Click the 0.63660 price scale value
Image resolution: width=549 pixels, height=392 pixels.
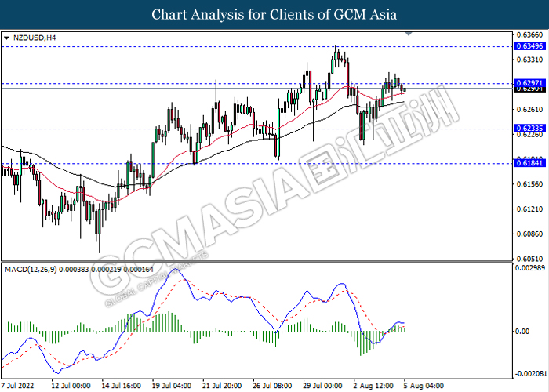click(529, 35)
